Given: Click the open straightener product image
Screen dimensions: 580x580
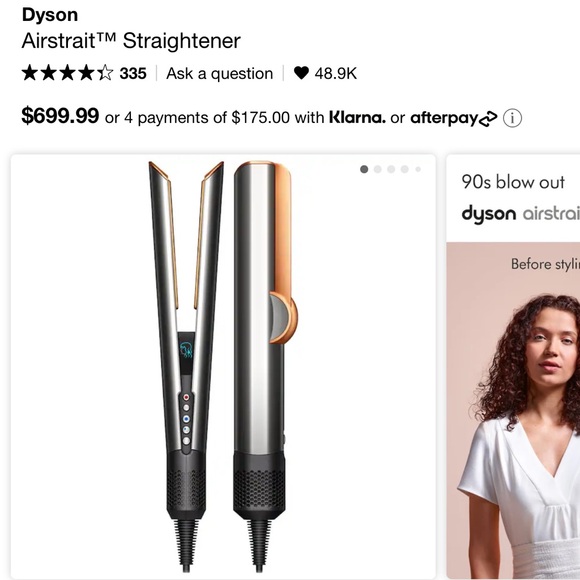Looking at the screenshot, I should click(x=186, y=366).
